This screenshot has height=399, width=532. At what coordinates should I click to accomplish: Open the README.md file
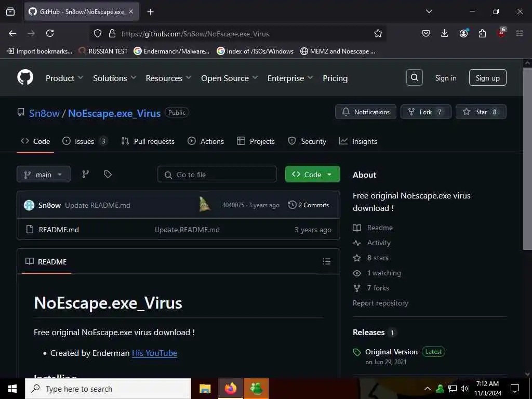(x=59, y=230)
